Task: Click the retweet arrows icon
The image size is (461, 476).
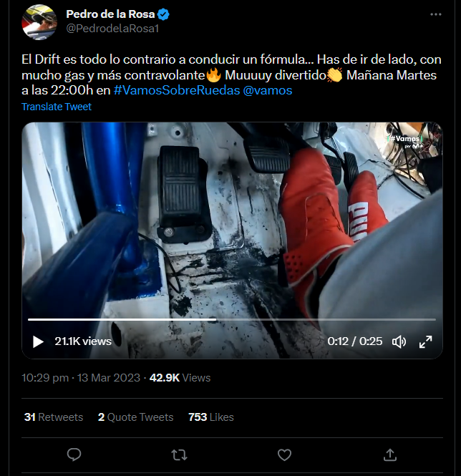Action: click(x=179, y=455)
